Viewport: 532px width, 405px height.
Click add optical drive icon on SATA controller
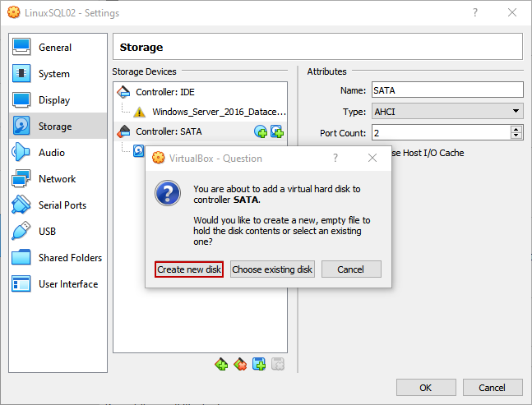click(x=261, y=131)
